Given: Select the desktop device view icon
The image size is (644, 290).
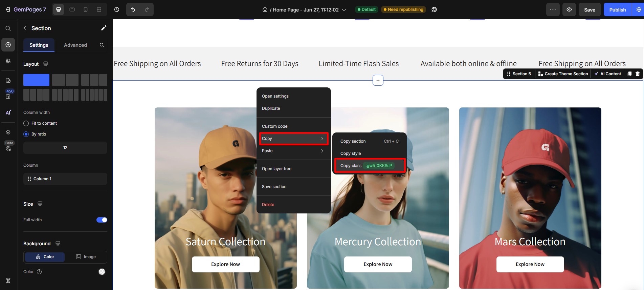Looking at the screenshot, I should [59, 9].
